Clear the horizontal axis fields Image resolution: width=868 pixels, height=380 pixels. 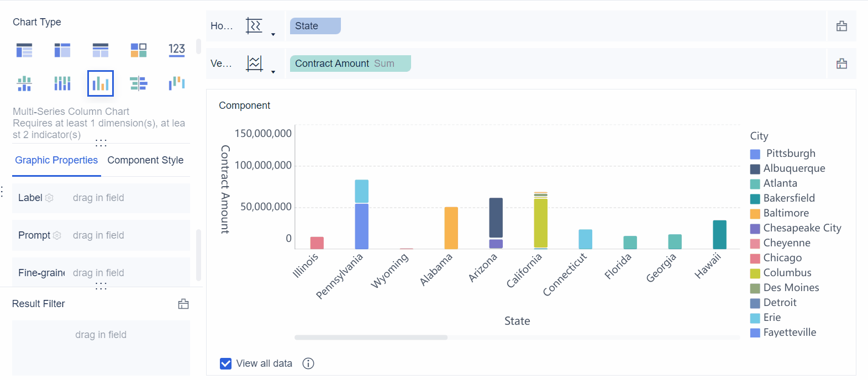[x=841, y=26]
